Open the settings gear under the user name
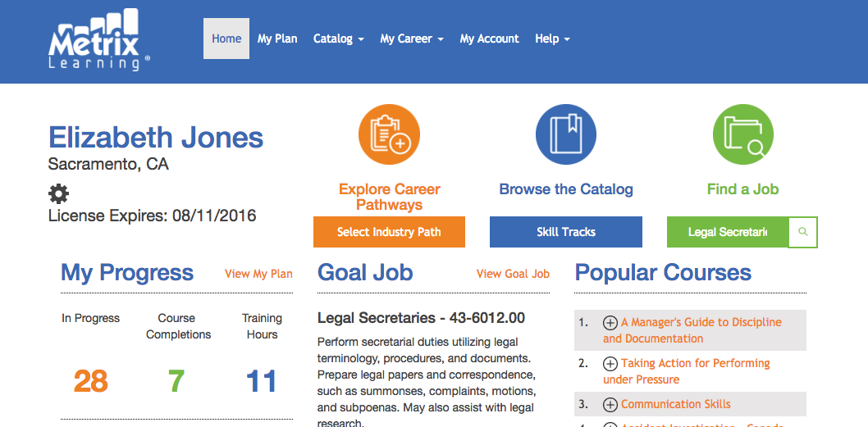The width and height of the screenshot is (868, 427). point(59,194)
